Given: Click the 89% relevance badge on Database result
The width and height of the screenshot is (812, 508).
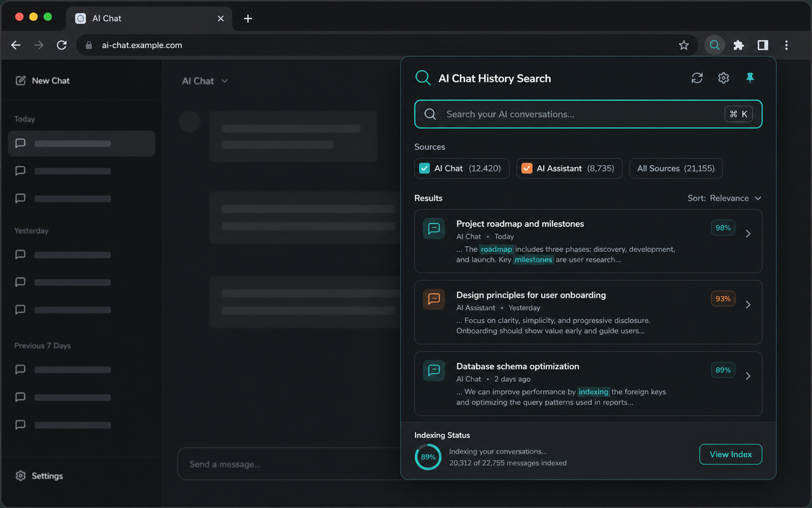Looking at the screenshot, I should [x=723, y=370].
